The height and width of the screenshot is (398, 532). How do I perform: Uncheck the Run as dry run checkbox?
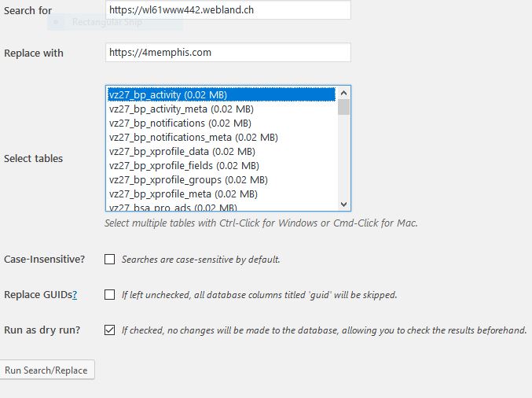[x=110, y=330]
